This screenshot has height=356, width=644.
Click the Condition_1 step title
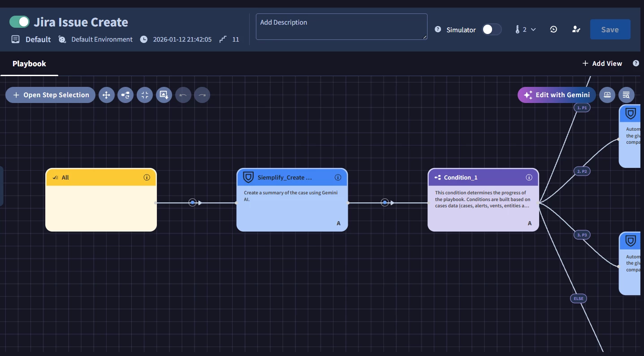click(x=461, y=178)
